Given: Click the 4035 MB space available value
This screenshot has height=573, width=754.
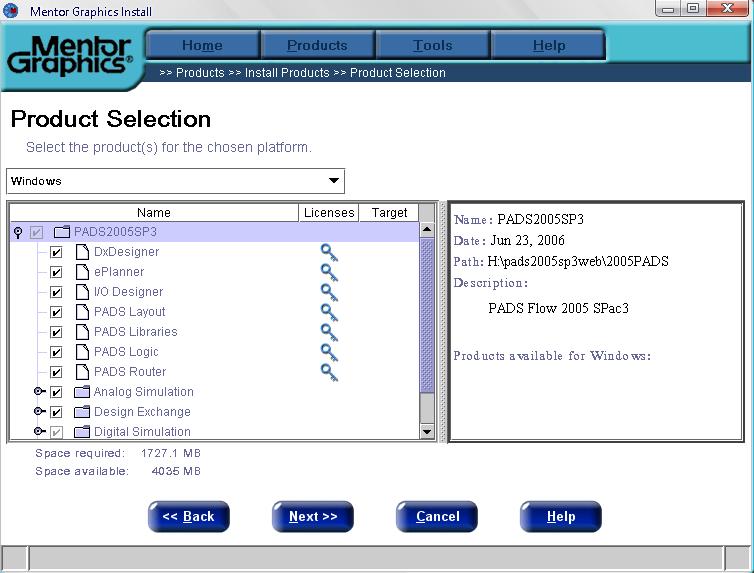Looking at the screenshot, I should [x=176, y=472].
